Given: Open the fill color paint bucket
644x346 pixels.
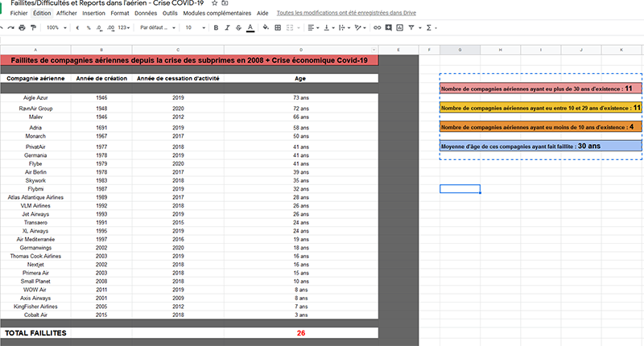Looking at the screenshot, I should (266, 27).
